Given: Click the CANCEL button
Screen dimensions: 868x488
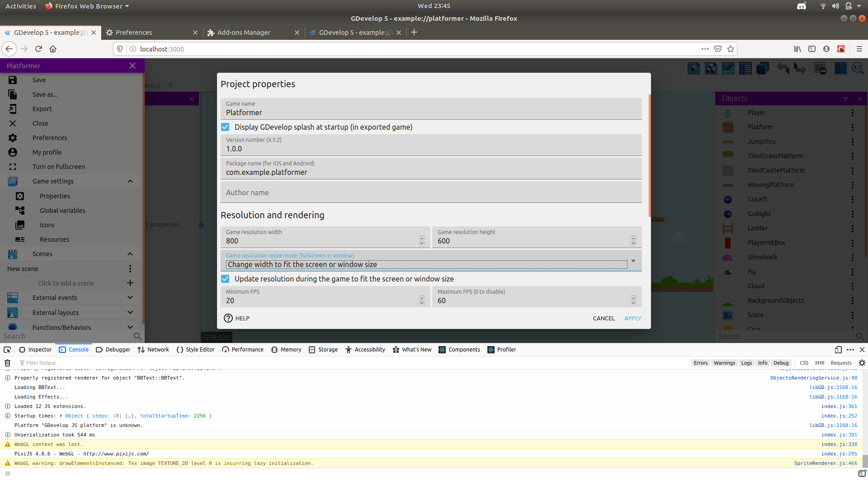Looking at the screenshot, I should click(604, 319).
